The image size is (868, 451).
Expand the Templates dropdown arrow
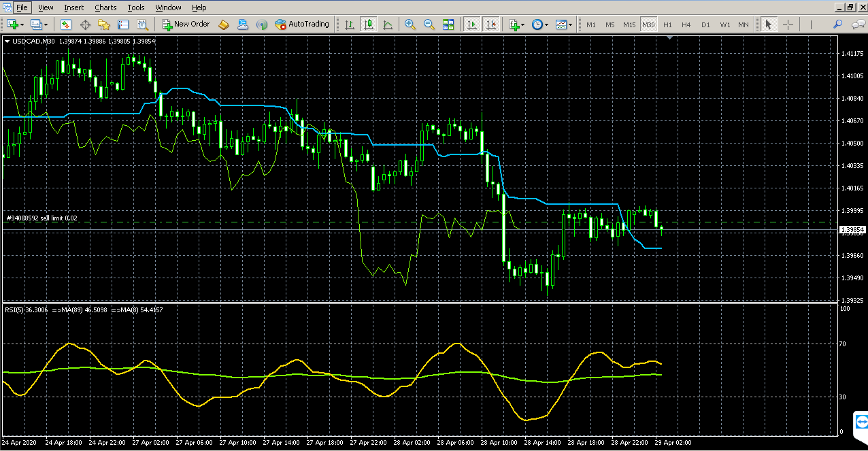(570, 24)
